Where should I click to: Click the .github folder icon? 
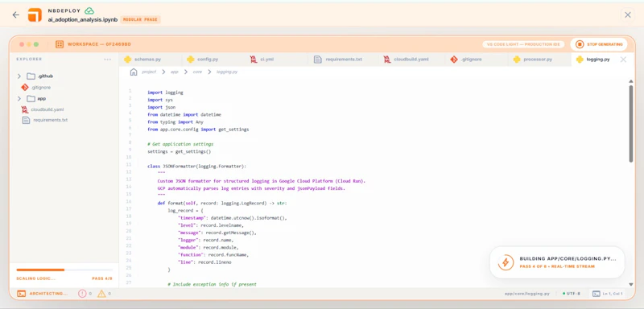click(x=31, y=76)
